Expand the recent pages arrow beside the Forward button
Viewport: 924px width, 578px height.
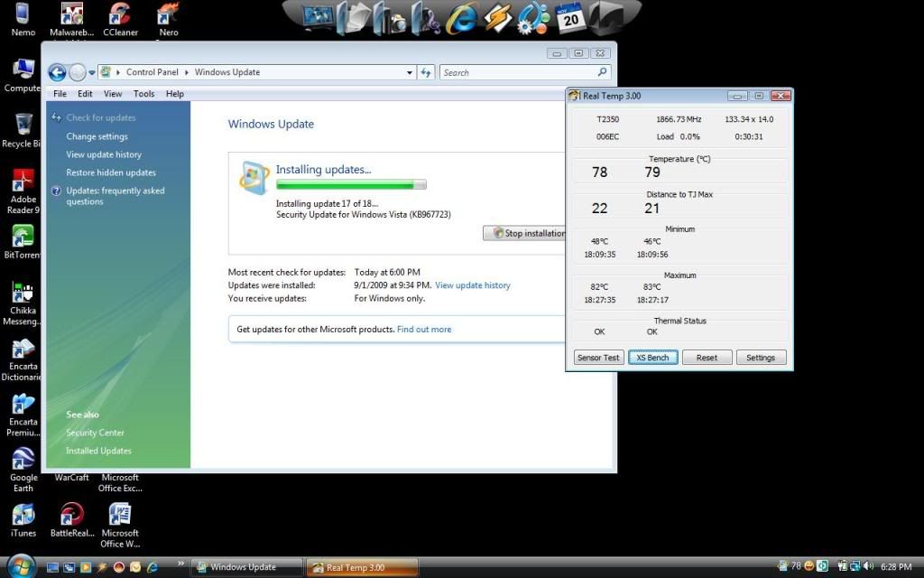pyautogui.click(x=92, y=72)
